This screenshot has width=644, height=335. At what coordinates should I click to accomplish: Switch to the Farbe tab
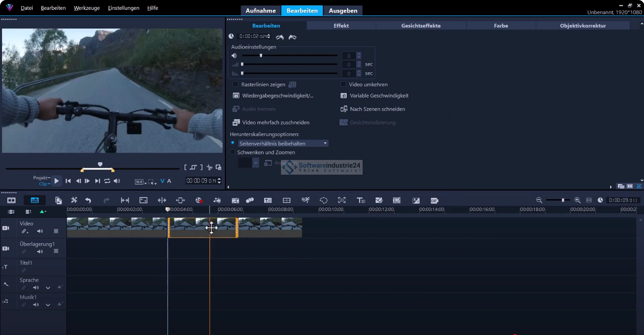(500, 26)
